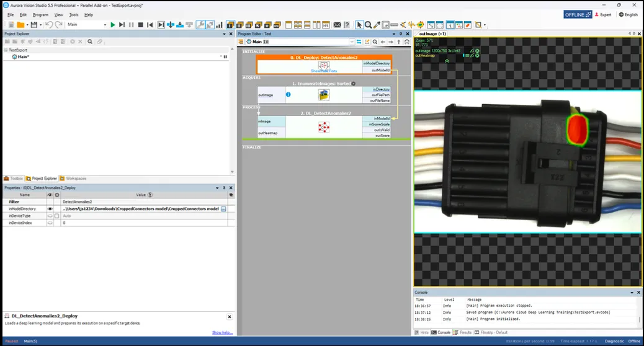Click the browse button for inModelDirectory

(223, 209)
